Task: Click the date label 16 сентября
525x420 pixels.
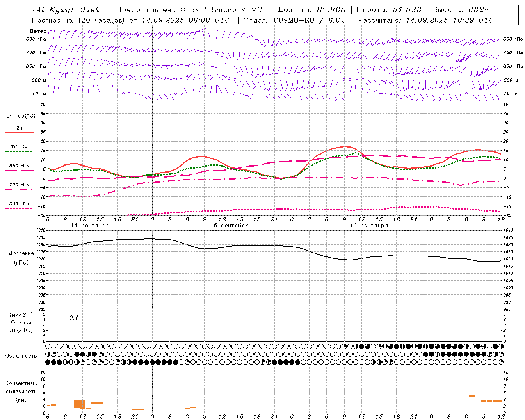Action: coord(369,226)
